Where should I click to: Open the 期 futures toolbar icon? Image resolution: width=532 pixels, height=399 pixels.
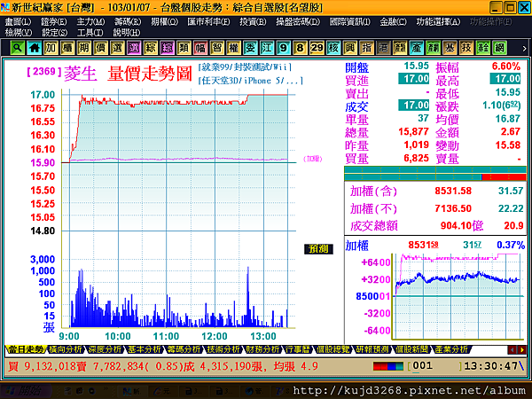pos(84,48)
